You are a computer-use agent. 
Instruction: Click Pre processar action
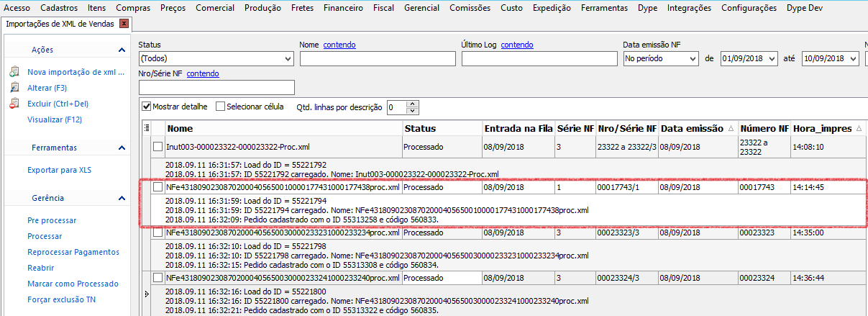click(52, 220)
